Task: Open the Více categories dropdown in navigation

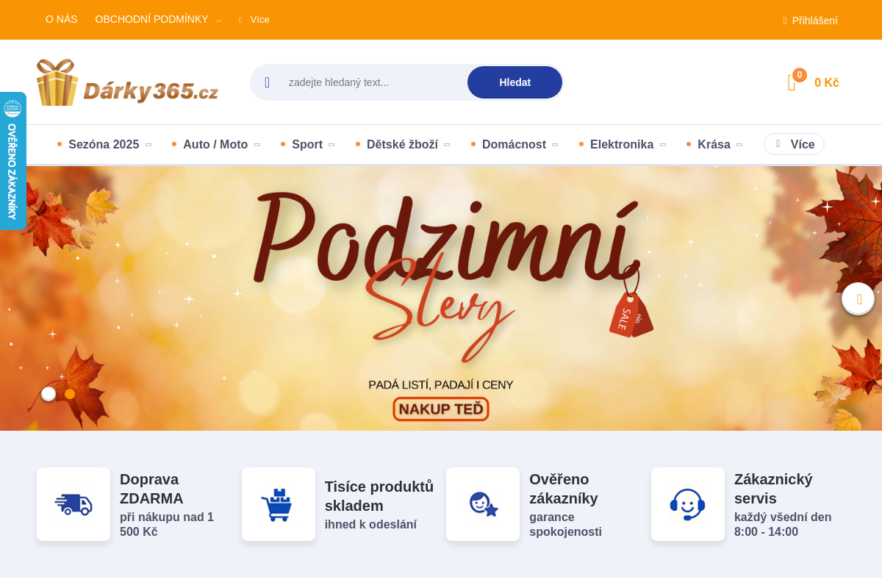Action: (x=794, y=145)
